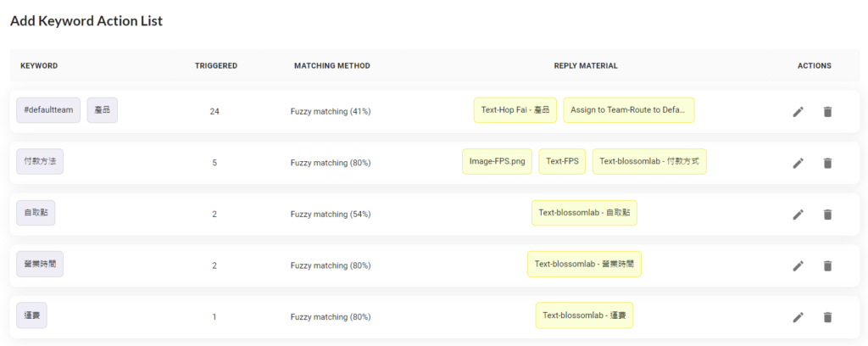Open editor for 運費 keyword row
This screenshot has height=346, width=868.
click(x=798, y=317)
